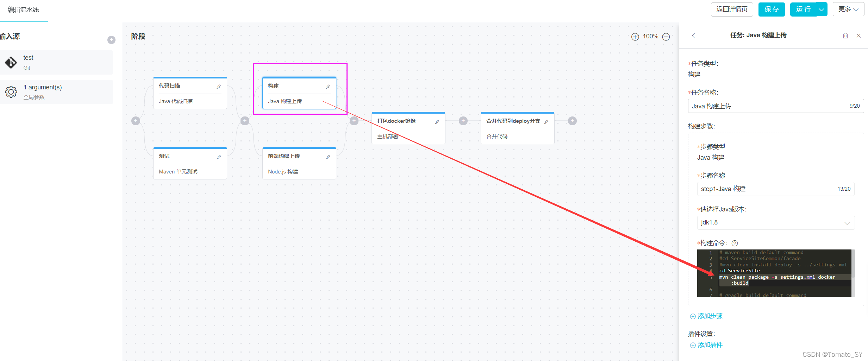
Task: Save the pipeline with 保存 button
Action: [772, 9]
